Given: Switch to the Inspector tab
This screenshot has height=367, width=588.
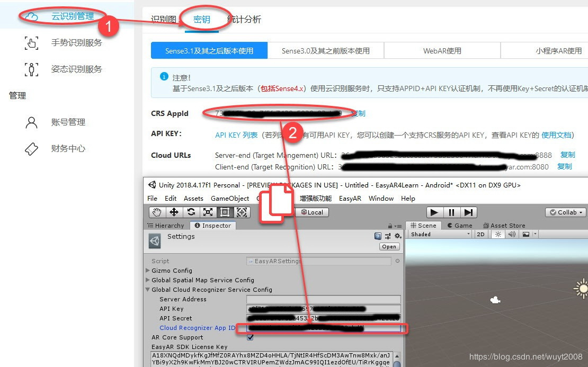Looking at the screenshot, I should tap(213, 226).
